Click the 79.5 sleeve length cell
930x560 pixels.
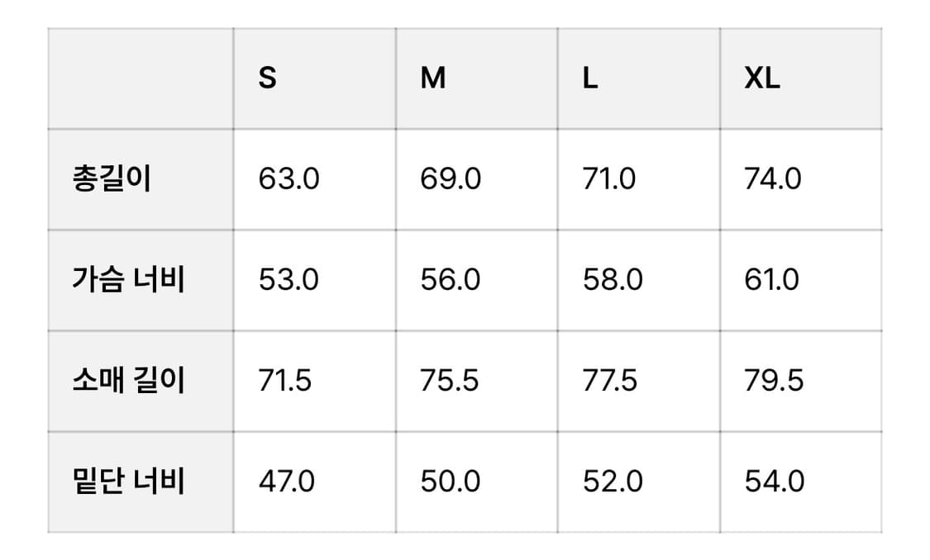(x=774, y=381)
